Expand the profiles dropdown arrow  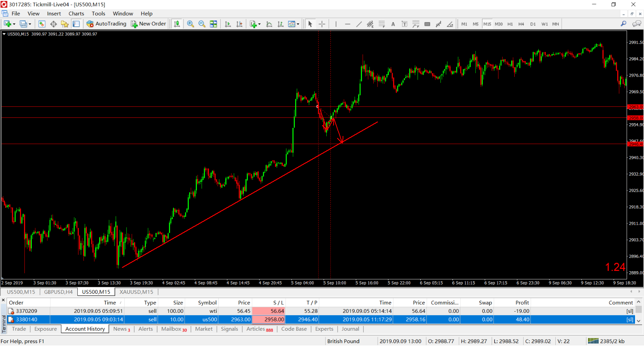point(30,24)
